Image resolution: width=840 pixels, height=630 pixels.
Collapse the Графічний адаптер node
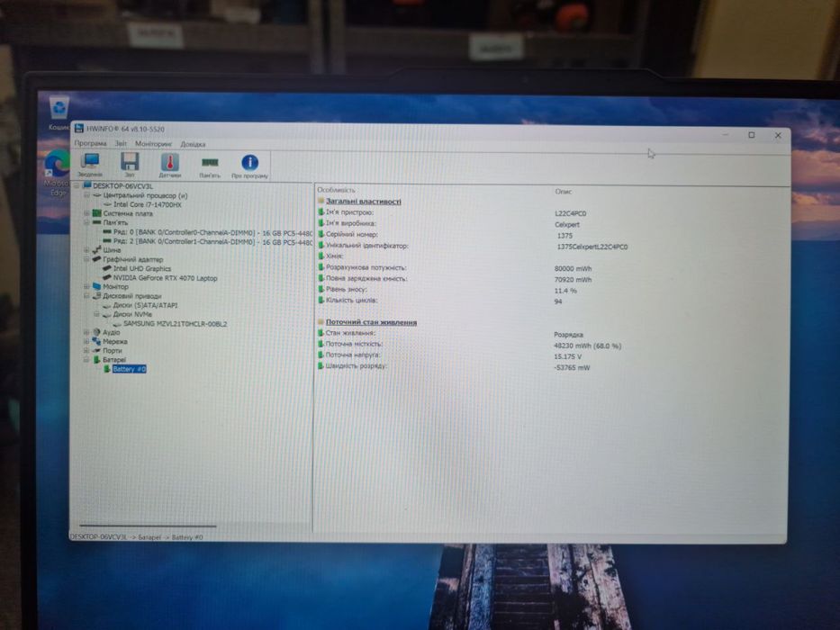[x=86, y=259]
